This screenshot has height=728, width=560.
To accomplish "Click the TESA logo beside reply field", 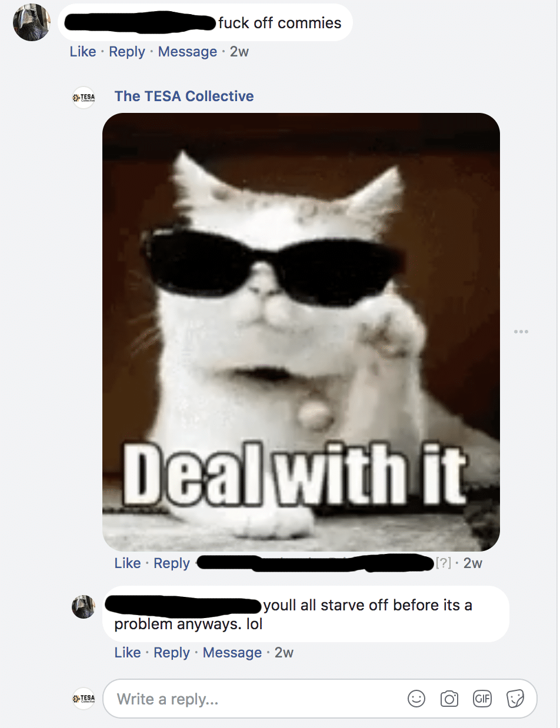I will (x=84, y=699).
